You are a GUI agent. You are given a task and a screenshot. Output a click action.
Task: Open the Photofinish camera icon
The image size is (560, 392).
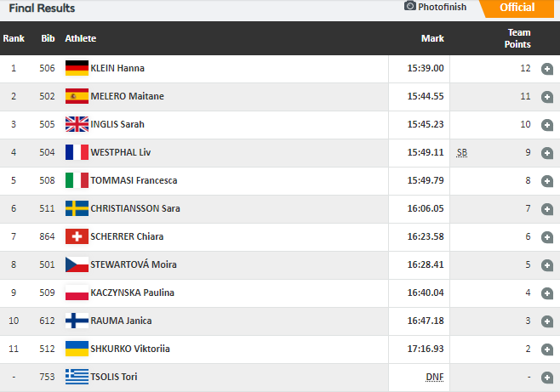coord(410,6)
